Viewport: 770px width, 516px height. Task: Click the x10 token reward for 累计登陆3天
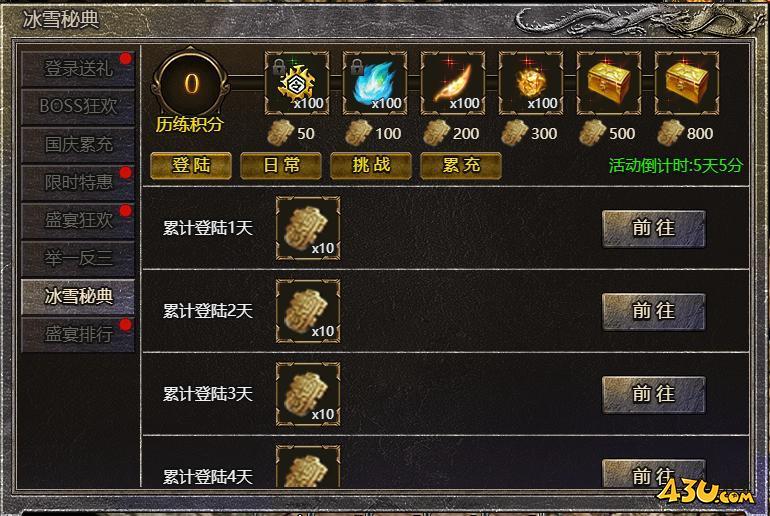pyautogui.click(x=308, y=394)
